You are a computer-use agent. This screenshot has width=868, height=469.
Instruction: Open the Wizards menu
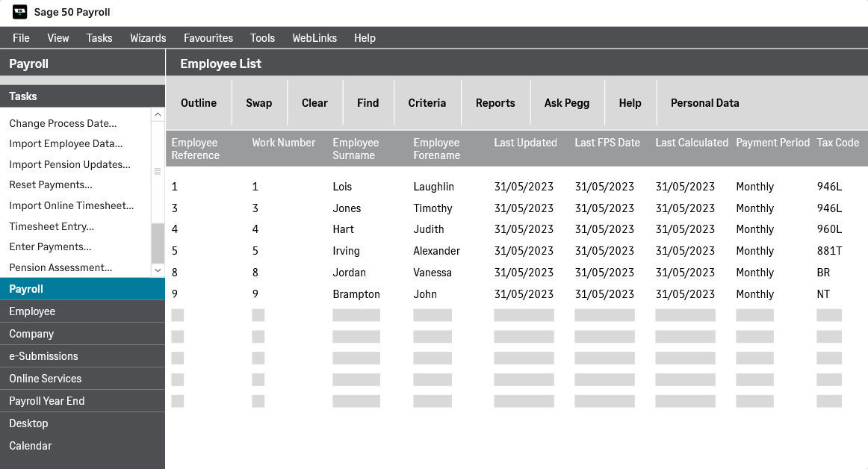148,37
